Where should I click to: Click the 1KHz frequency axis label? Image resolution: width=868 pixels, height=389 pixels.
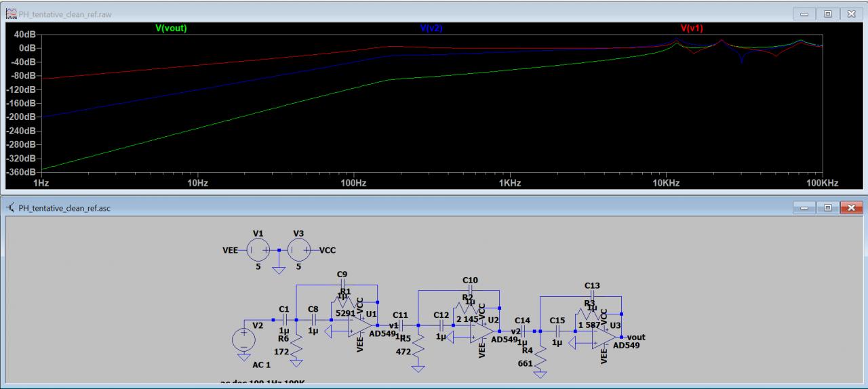point(510,183)
